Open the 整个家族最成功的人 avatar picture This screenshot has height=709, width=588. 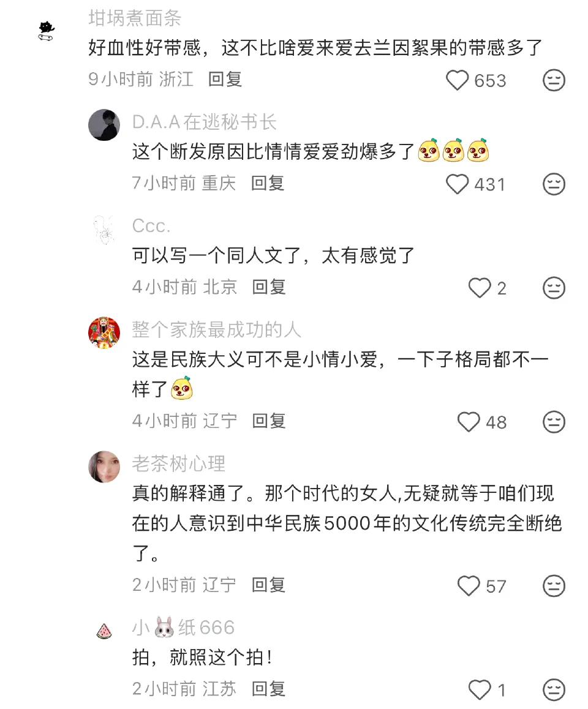tap(104, 332)
